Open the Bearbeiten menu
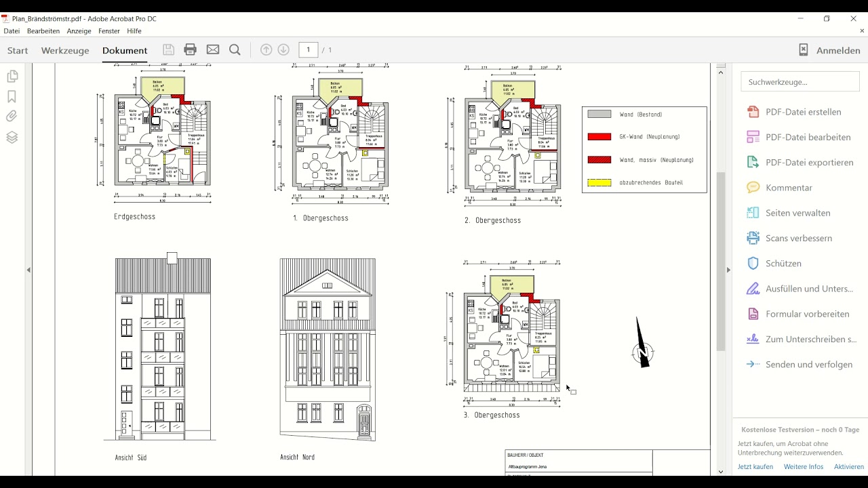 pos(43,31)
